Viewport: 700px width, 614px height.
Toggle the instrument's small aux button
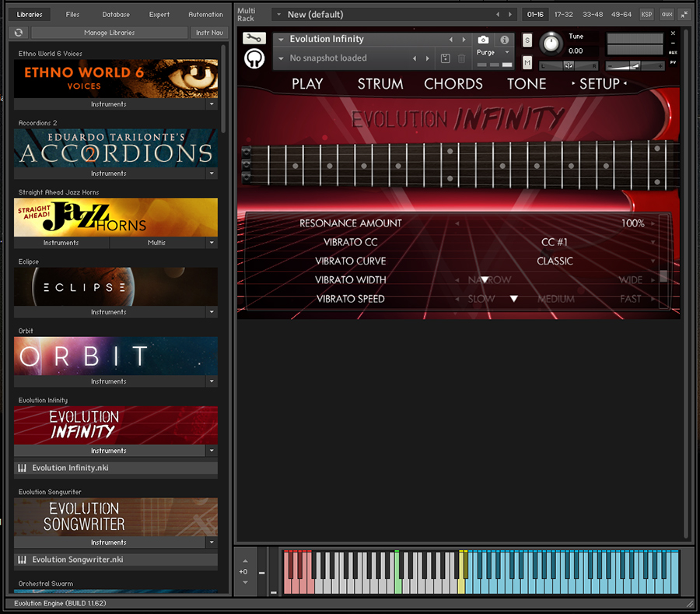(x=673, y=53)
